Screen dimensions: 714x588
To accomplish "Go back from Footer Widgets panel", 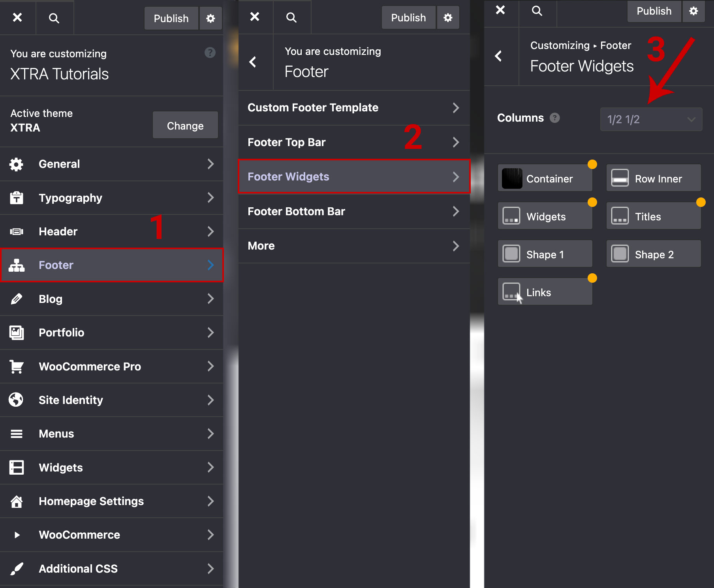I will click(499, 56).
